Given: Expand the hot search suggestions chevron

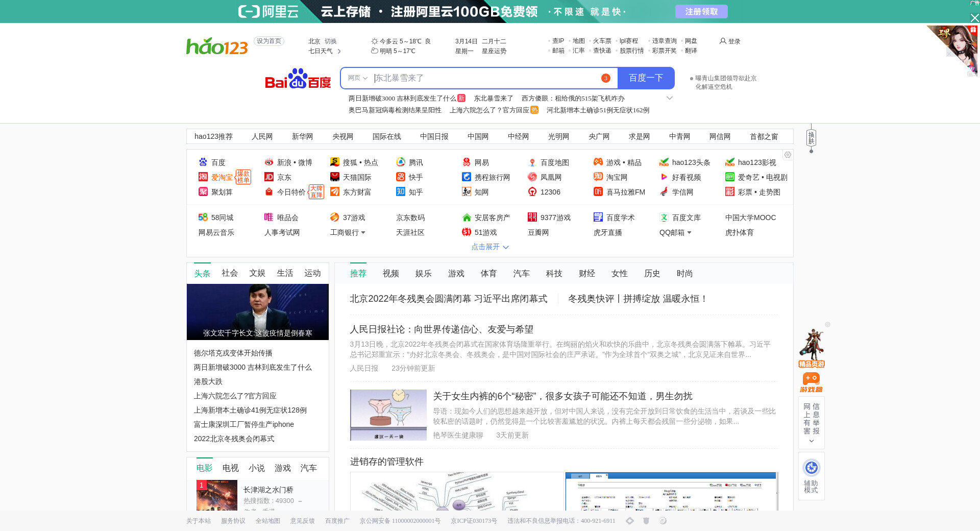Looking at the screenshot, I should 670,98.
